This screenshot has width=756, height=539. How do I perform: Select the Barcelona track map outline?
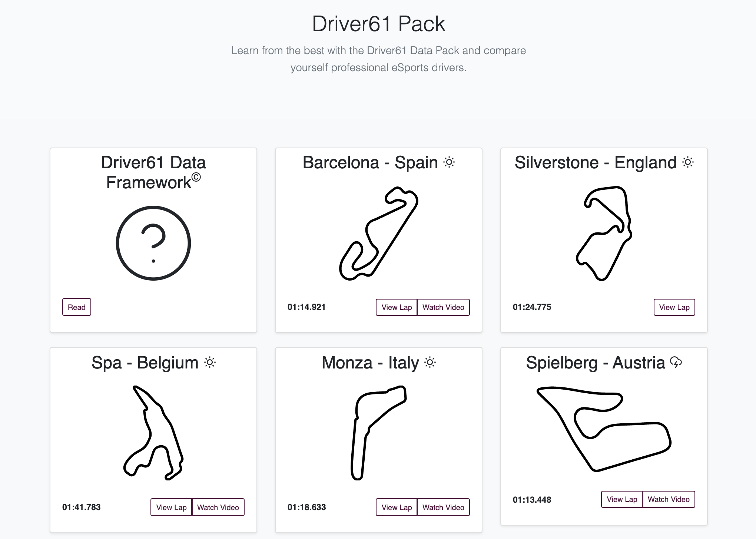pyautogui.click(x=378, y=234)
